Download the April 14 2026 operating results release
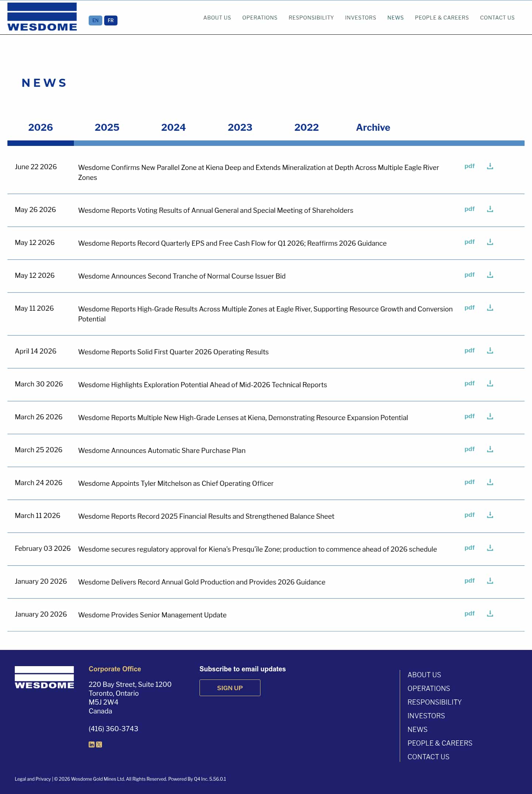This screenshot has width=532, height=794. pyautogui.click(x=490, y=351)
